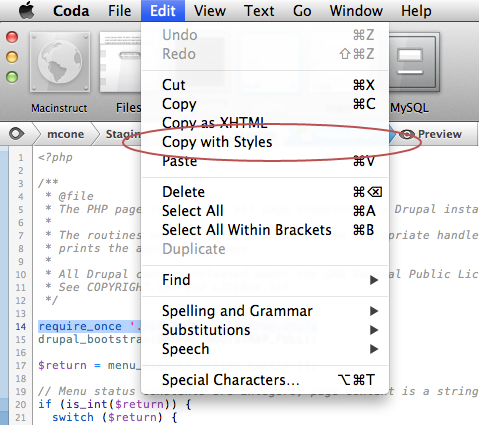The image size is (479, 425).
Task: Click line number 21 in the gutter
Action: (20, 417)
